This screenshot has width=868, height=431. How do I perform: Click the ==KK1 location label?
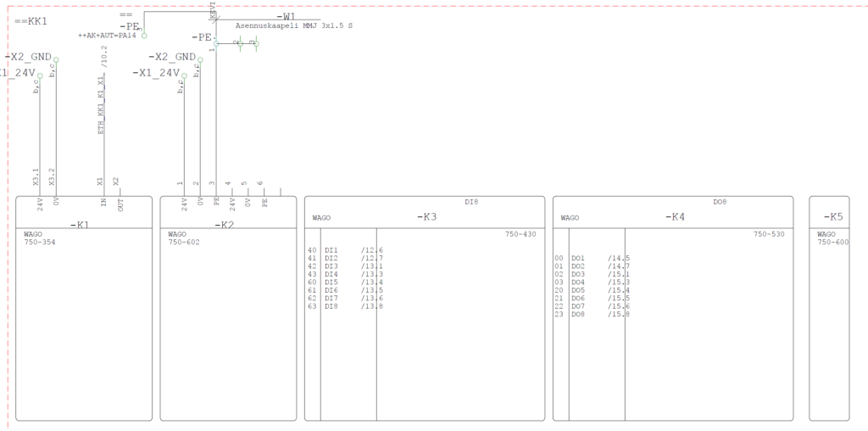tap(31, 20)
